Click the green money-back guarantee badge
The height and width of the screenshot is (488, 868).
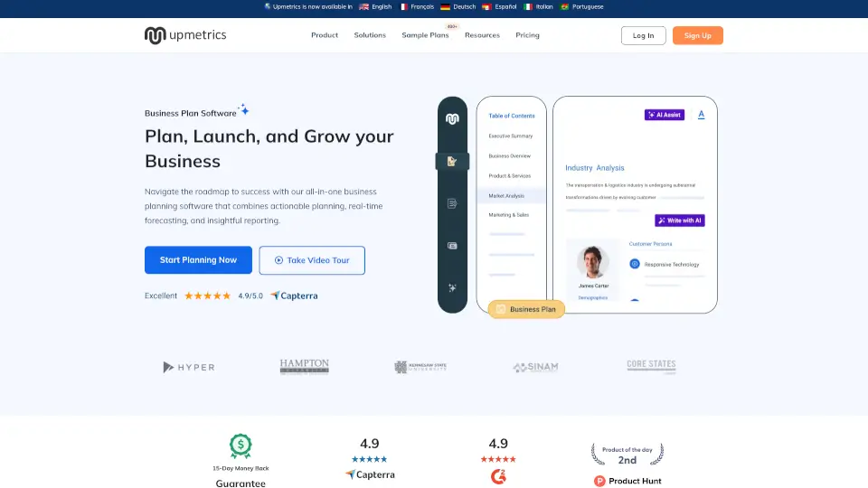coord(240,445)
